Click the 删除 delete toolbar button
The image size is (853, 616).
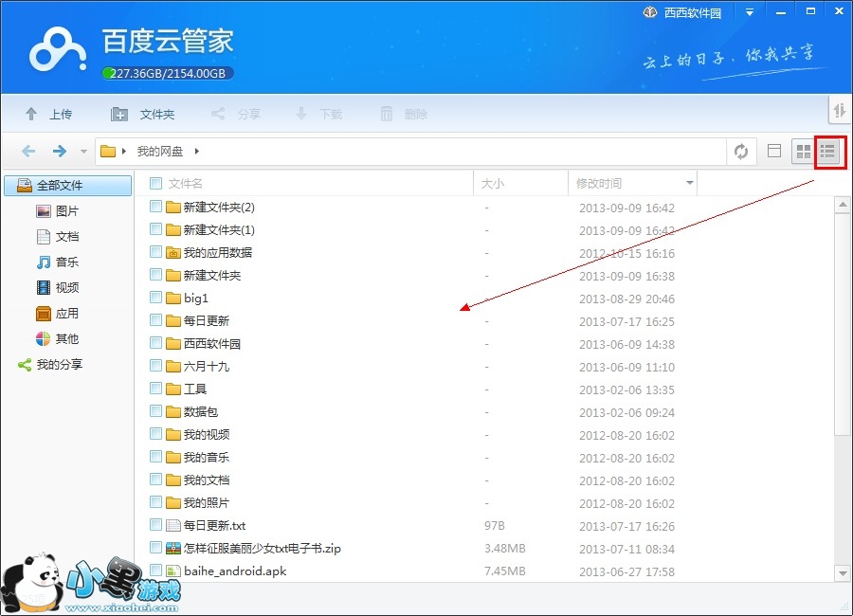404,114
